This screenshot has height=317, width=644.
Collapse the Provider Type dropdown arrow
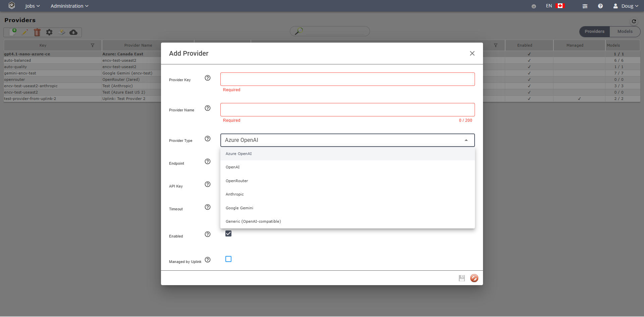pyautogui.click(x=466, y=140)
